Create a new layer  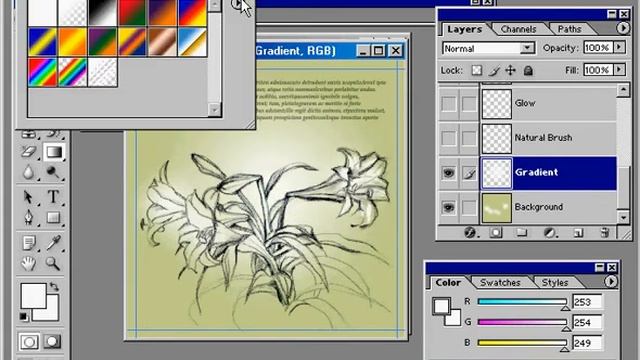coord(578,233)
